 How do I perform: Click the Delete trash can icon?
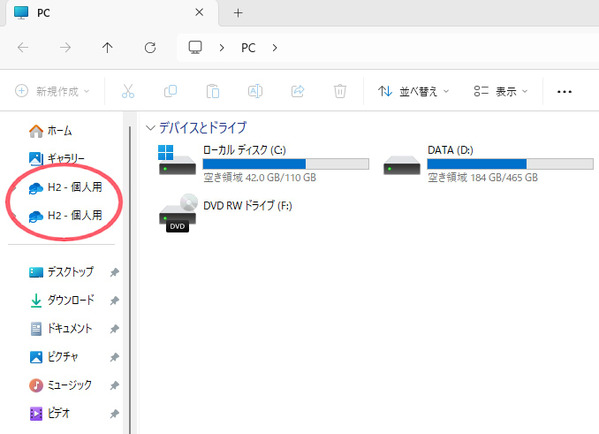[x=340, y=91]
